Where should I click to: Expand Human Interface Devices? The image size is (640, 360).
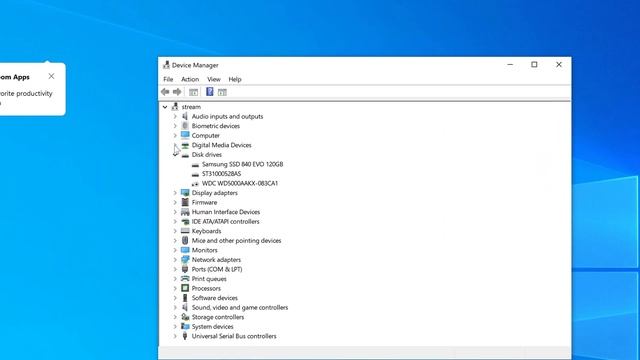click(x=175, y=212)
